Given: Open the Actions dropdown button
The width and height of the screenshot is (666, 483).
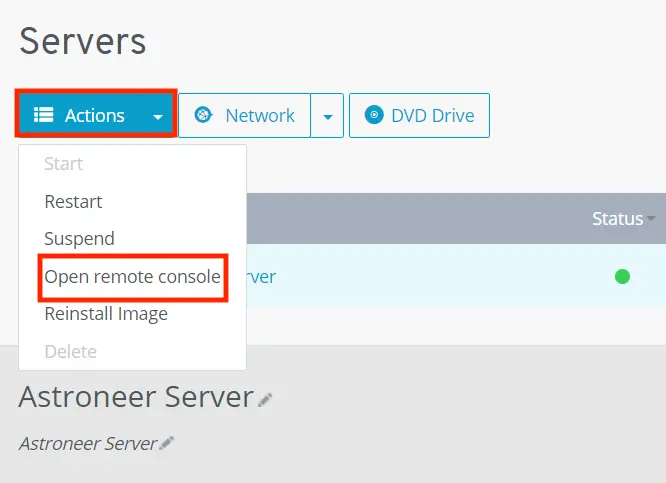Looking at the screenshot, I should (x=96, y=114).
